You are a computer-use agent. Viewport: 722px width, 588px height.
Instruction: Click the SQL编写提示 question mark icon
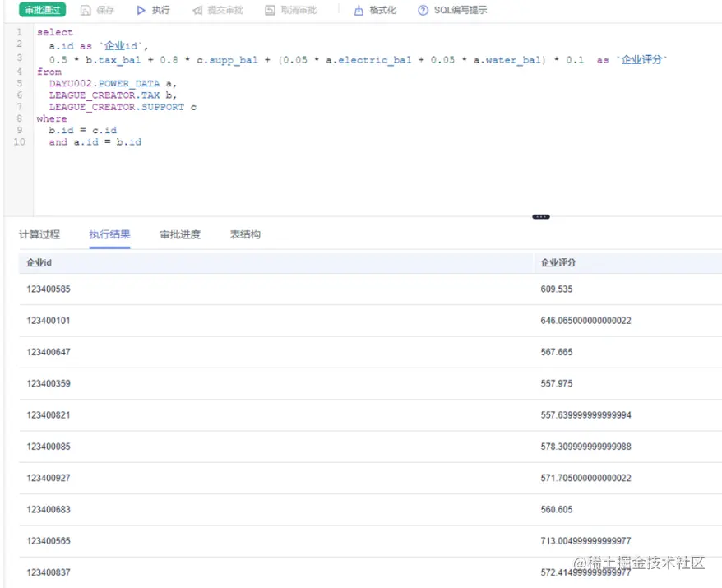pyautogui.click(x=423, y=10)
